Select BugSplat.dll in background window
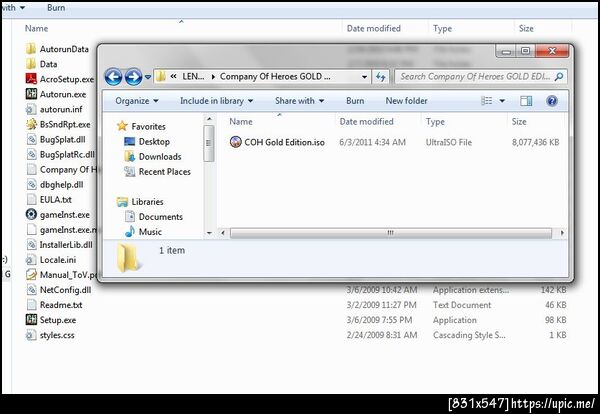Image resolution: width=600 pixels, height=414 pixels. pos(56,139)
